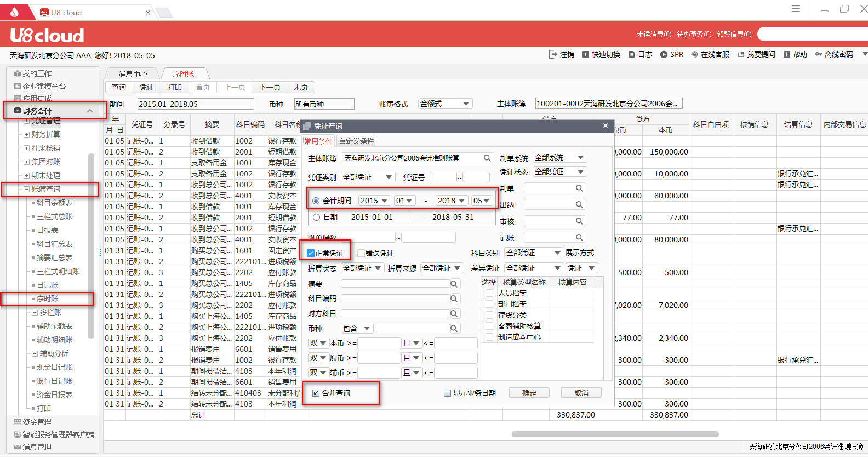Expand the 账簿格式 金额式 dropdown
868x457 pixels.
[x=466, y=104]
